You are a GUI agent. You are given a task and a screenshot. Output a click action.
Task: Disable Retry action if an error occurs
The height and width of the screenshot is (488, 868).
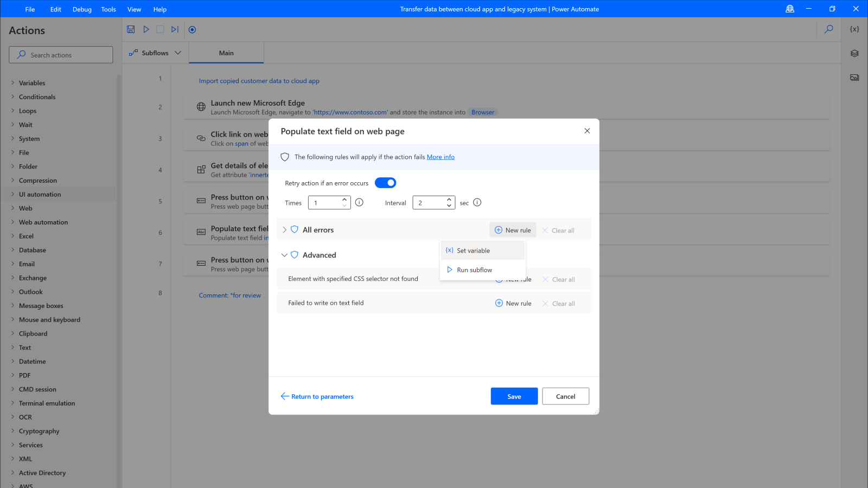click(385, 183)
